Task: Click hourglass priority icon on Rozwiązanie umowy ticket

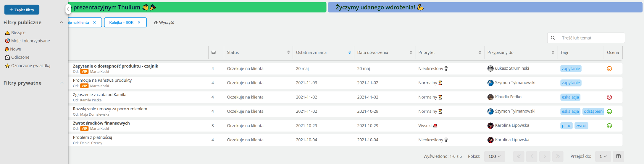Action: (440, 111)
